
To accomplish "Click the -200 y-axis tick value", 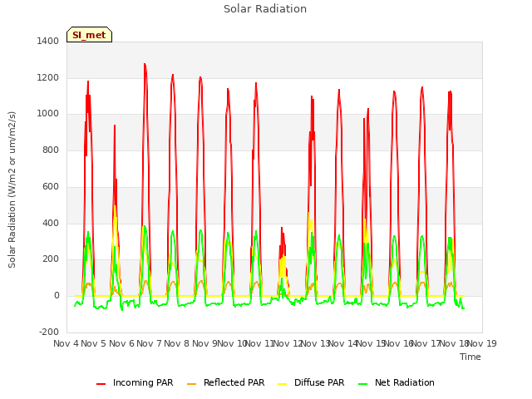I will point(49,332).
